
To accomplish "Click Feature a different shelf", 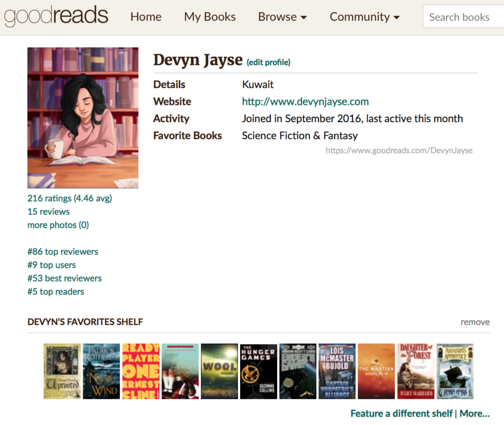I will [x=402, y=413].
